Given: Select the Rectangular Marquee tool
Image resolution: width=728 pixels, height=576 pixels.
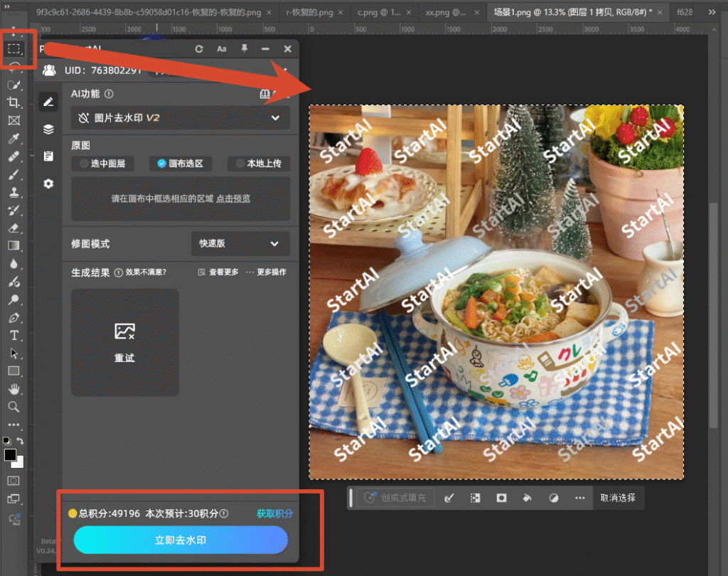Looking at the screenshot, I should [14, 48].
